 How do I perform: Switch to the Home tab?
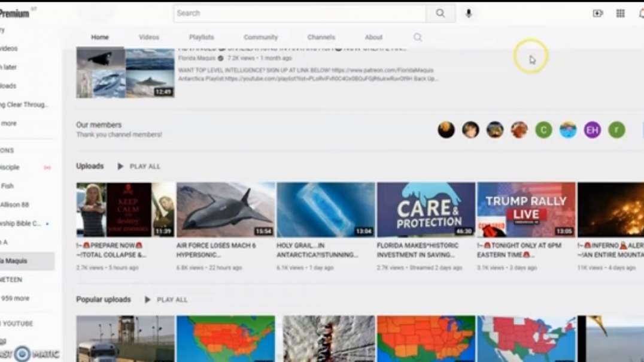click(x=100, y=37)
